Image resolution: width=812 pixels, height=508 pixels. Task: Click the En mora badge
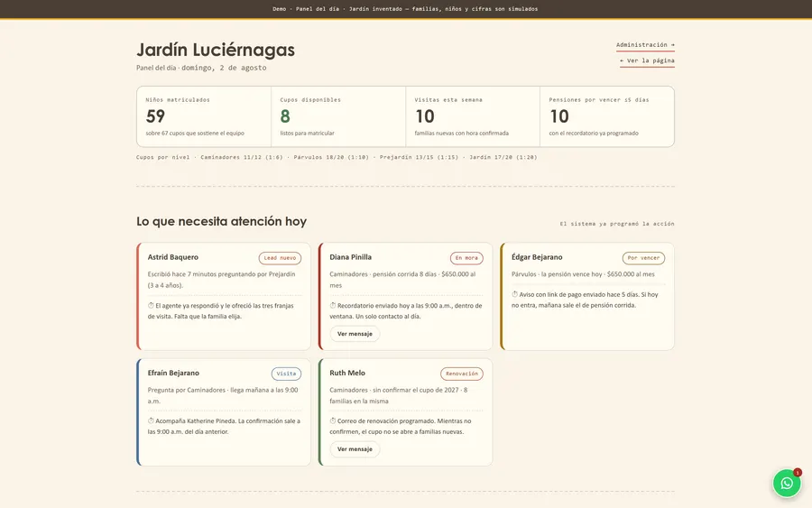coord(466,258)
